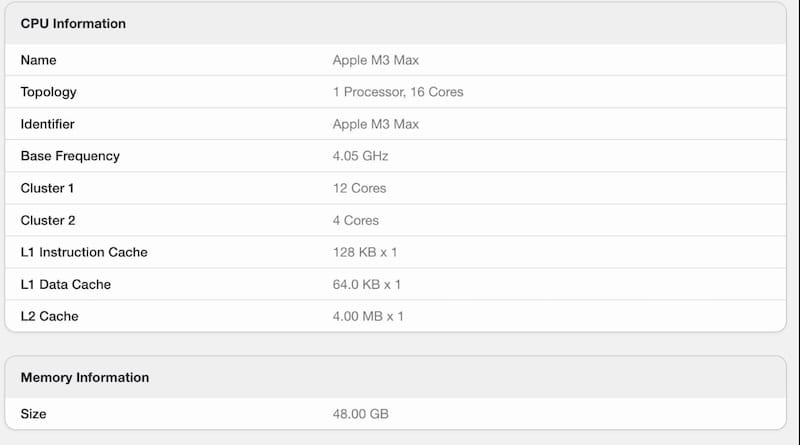Select the 128 KB x 1 value

(365, 252)
